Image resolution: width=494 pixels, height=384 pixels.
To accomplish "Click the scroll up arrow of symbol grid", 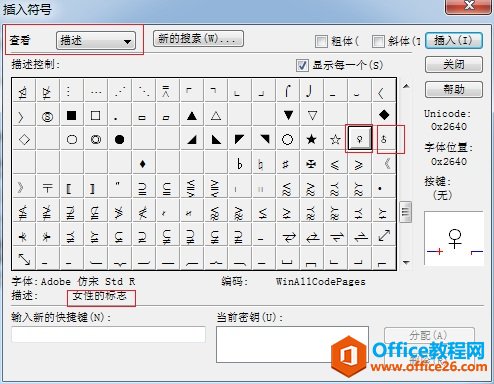I will (406, 86).
